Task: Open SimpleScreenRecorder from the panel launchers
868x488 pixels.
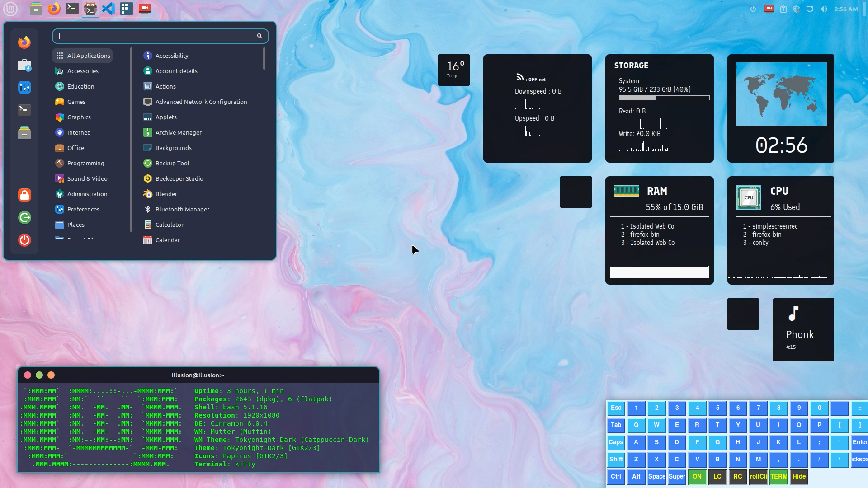Action: coord(145,9)
